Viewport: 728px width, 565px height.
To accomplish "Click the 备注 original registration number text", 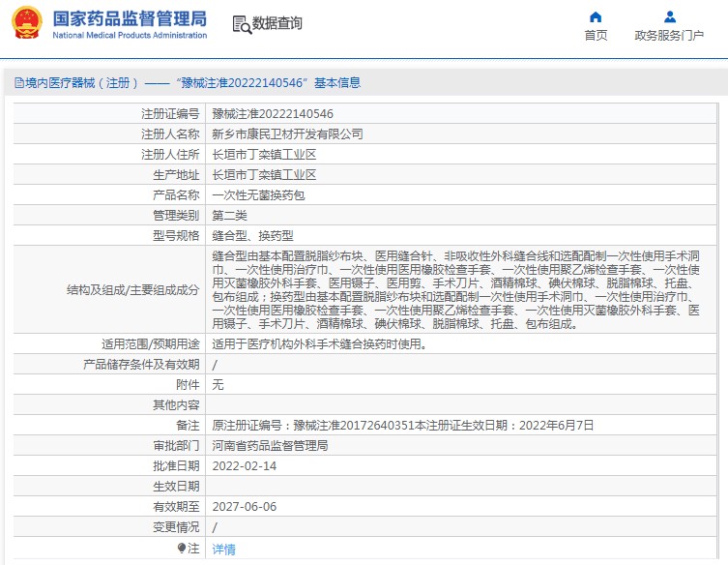I will click(403, 425).
